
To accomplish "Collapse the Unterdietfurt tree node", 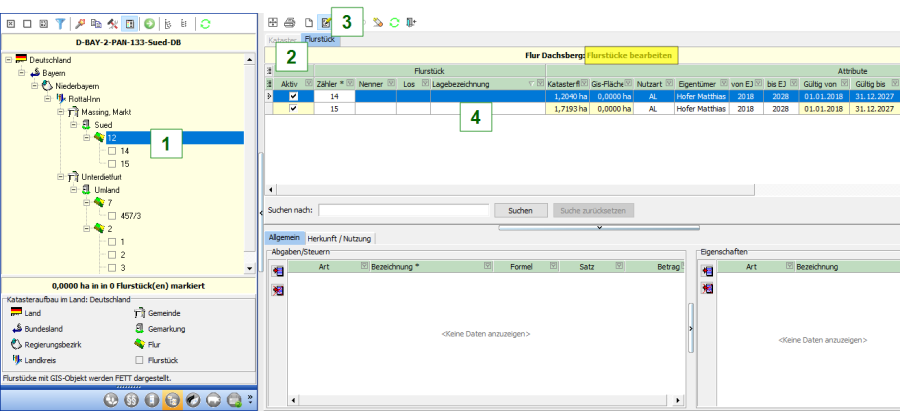I will click(x=60, y=176).
